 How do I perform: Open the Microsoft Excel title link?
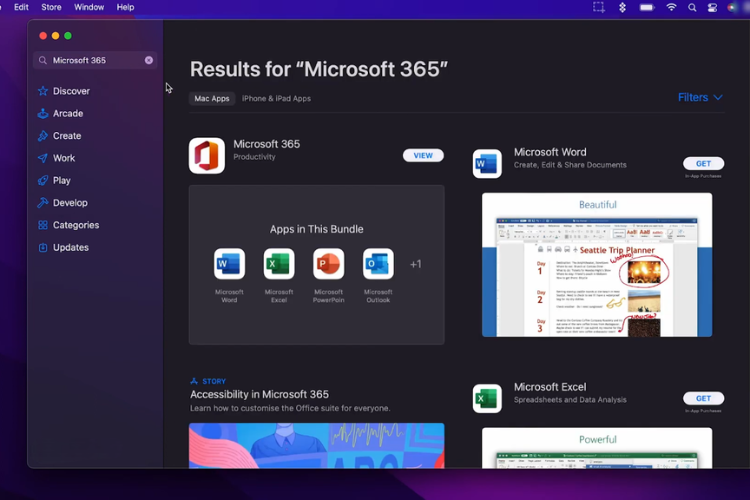(x=550, y=387)
